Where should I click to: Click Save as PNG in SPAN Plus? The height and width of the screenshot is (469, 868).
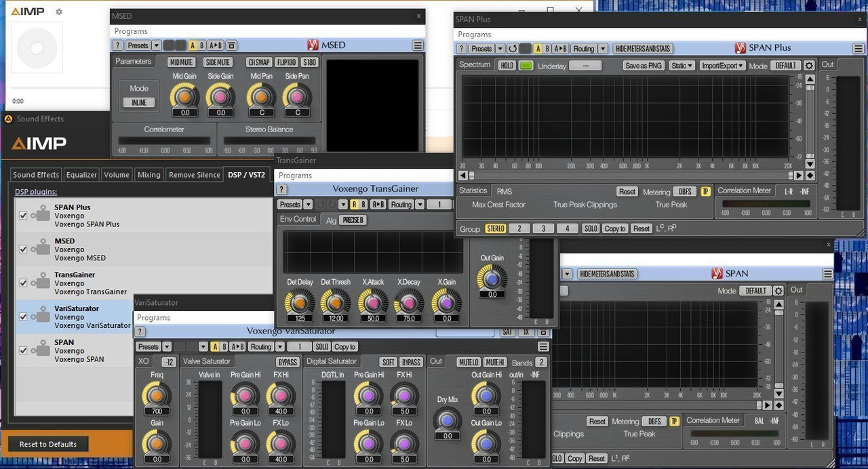[x=643, y=66]
